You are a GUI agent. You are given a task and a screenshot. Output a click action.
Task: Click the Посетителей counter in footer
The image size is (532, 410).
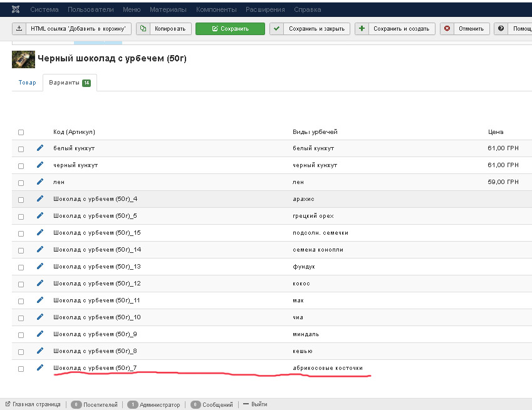94,404
